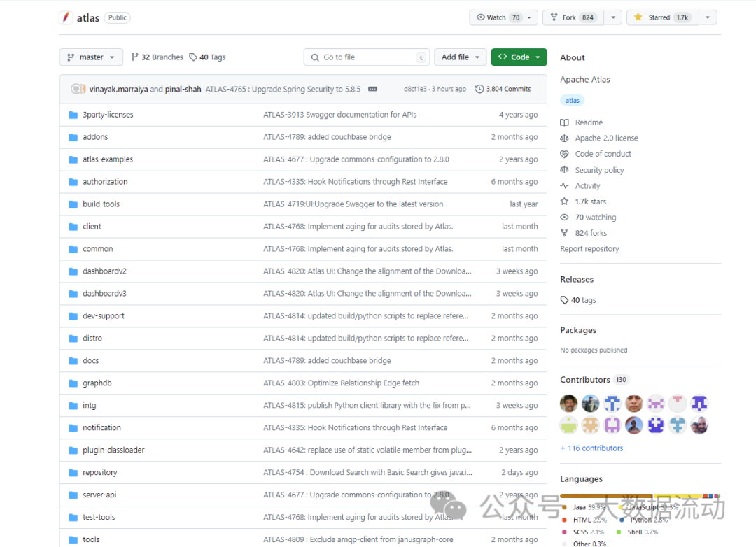Toggle the Starred button

pyautogui.click(x=663, y=17)
